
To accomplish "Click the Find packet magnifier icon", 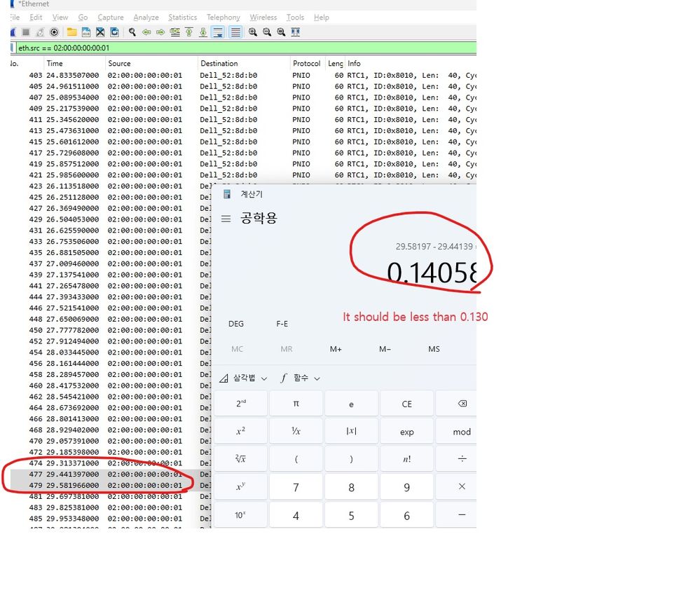I will coord(132,32).
